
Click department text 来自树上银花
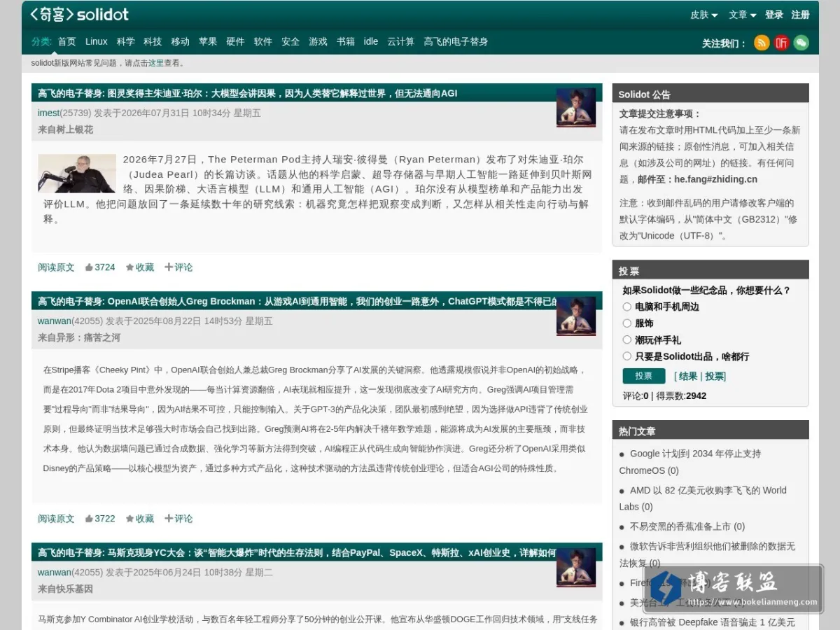coord(65,129)
